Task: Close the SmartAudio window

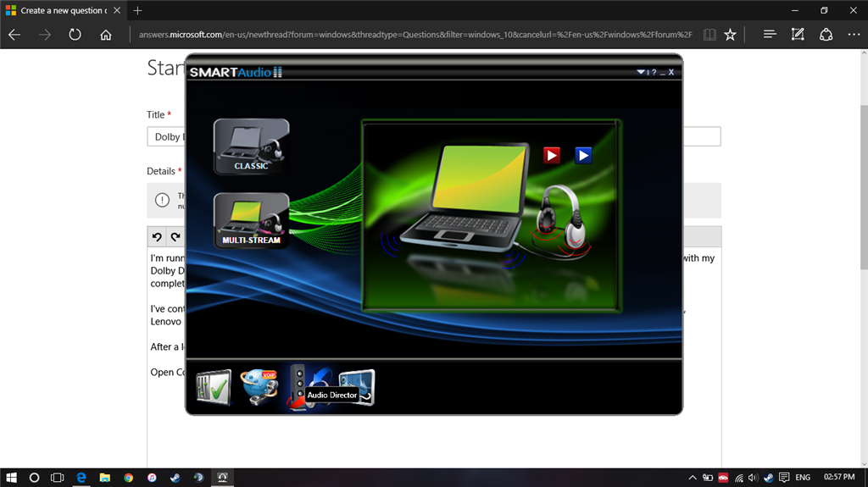Action: pos(671,72)
